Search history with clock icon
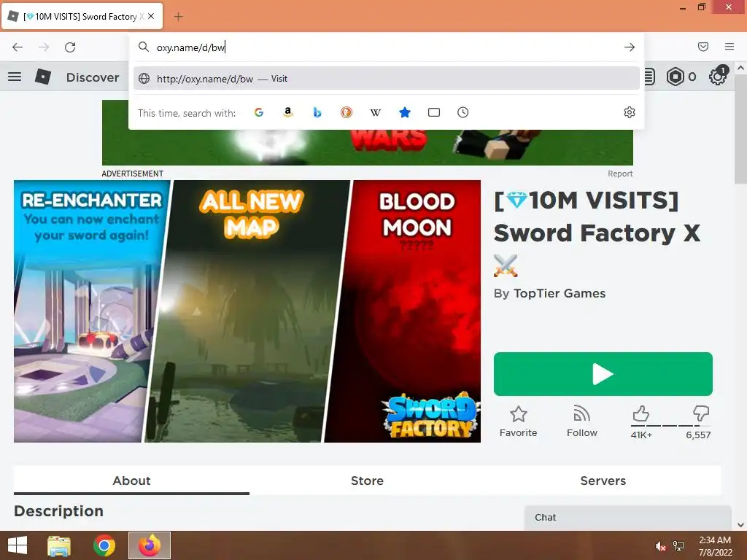This screenshot has width=747, height=560. pyautogui.click(x=462, y=112)
